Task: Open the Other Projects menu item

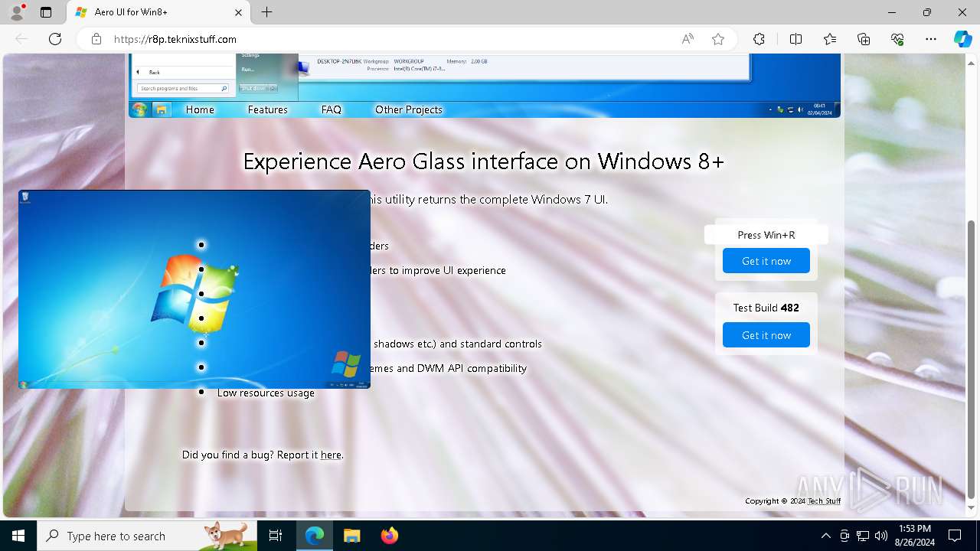Action: tap(409, 109)
